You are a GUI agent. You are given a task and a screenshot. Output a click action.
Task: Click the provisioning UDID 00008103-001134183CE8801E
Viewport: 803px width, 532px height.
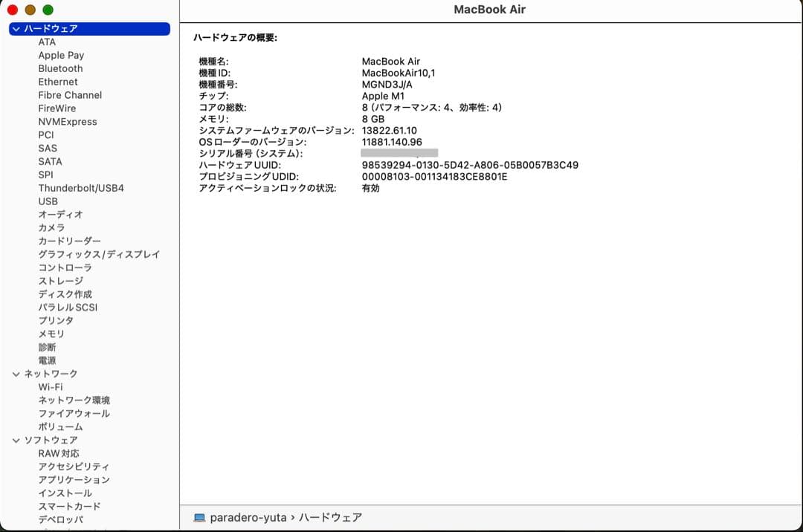point(434,177)
